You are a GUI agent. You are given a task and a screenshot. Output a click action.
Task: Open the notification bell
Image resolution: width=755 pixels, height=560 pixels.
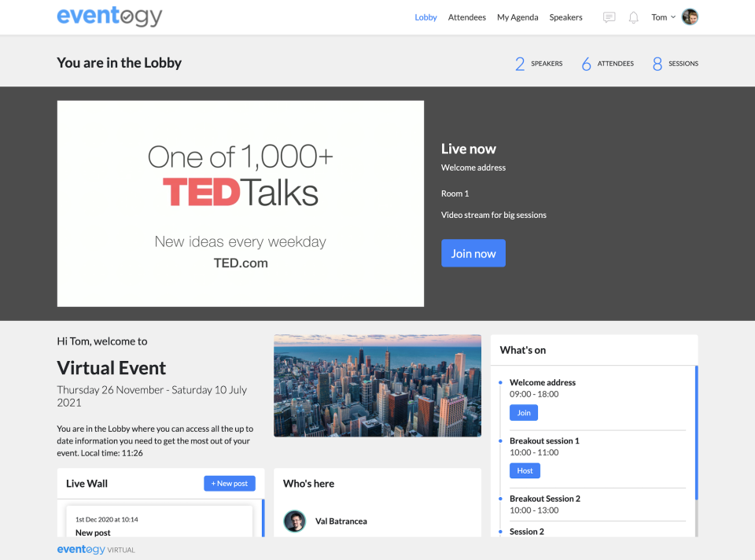633,17
